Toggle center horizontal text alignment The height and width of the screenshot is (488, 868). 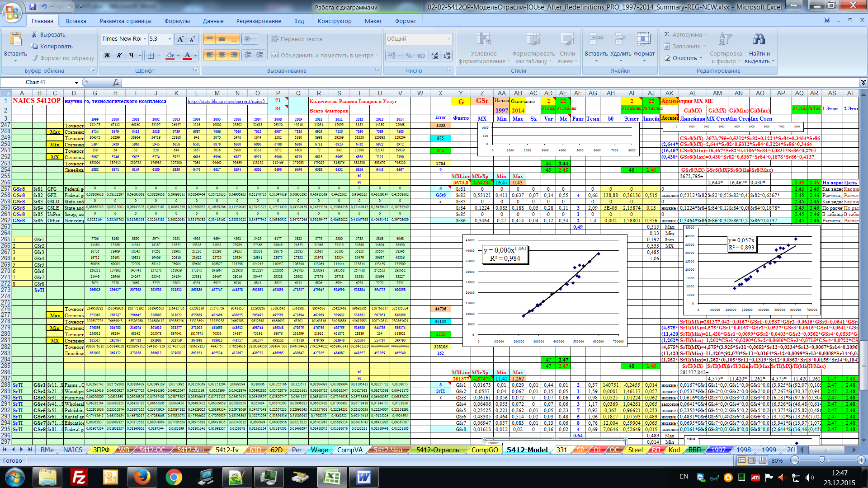pyautogui.click(x=222, y=55)
